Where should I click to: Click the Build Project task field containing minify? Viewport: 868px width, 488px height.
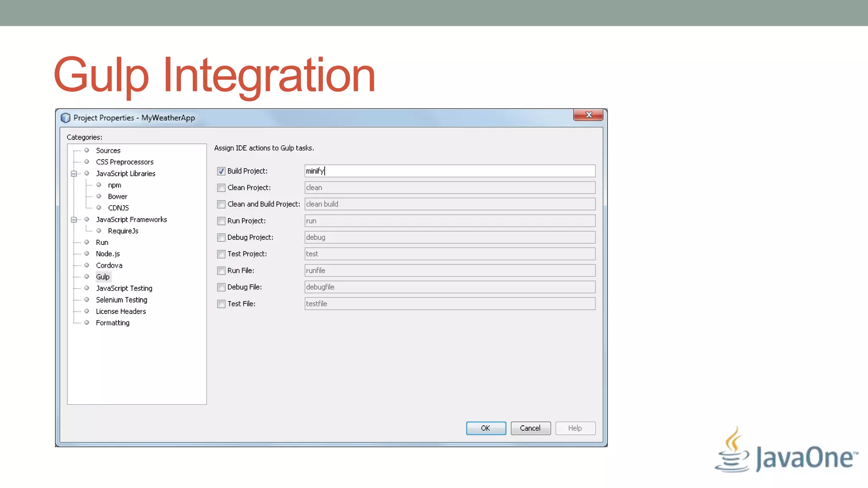450,171
